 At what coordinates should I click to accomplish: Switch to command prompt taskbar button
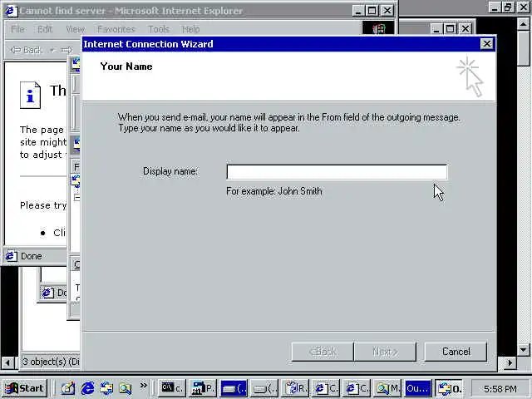pyautogui.click(x=172, y=388)
